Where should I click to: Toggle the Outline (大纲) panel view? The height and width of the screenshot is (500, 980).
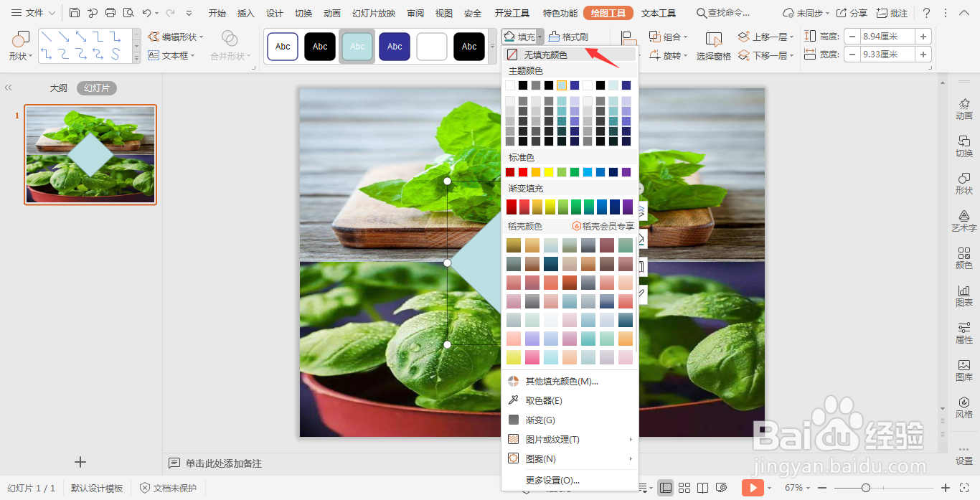59,88
